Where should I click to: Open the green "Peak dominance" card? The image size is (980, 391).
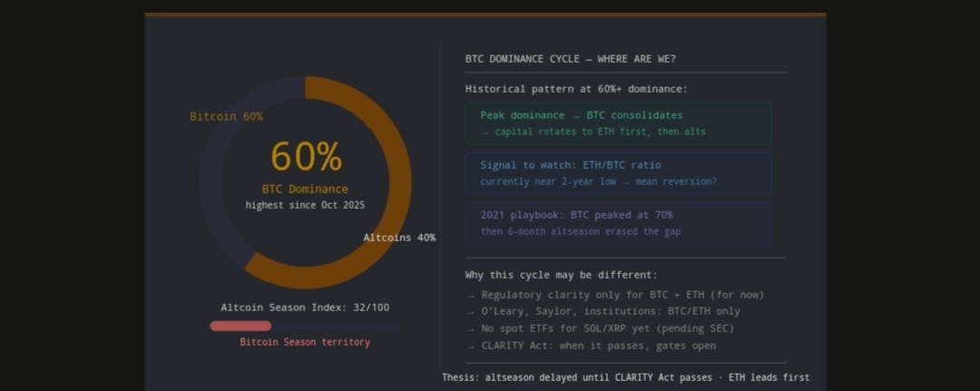618,123
